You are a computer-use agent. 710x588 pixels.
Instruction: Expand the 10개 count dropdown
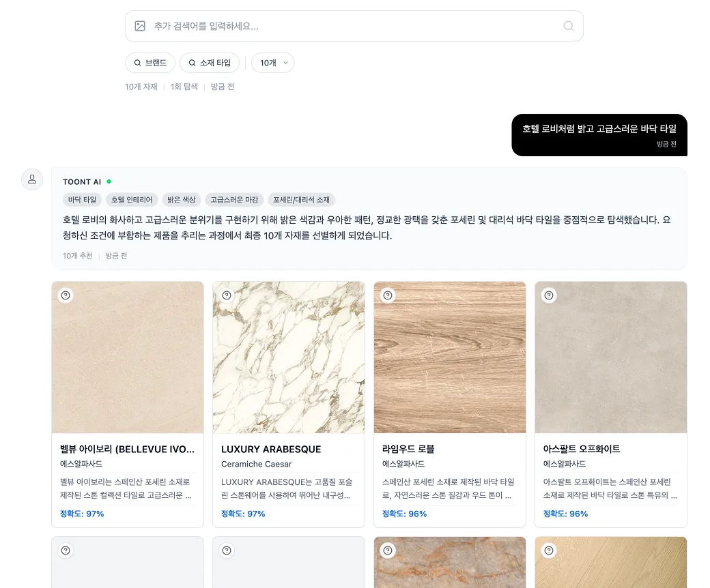(273, 63)
